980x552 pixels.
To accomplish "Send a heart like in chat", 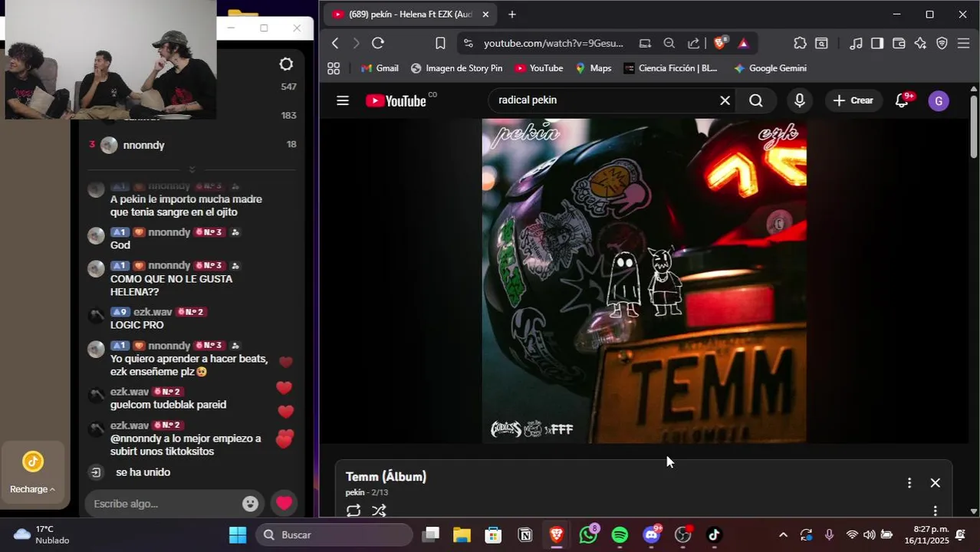I will pyautogui.click(x=284, y=504).
